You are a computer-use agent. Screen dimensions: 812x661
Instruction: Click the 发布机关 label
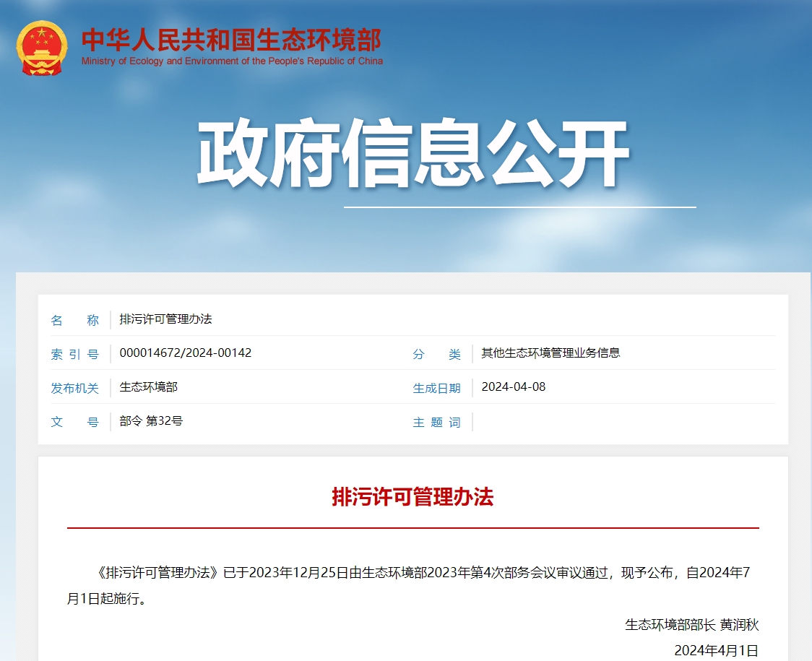coord(76,386)
